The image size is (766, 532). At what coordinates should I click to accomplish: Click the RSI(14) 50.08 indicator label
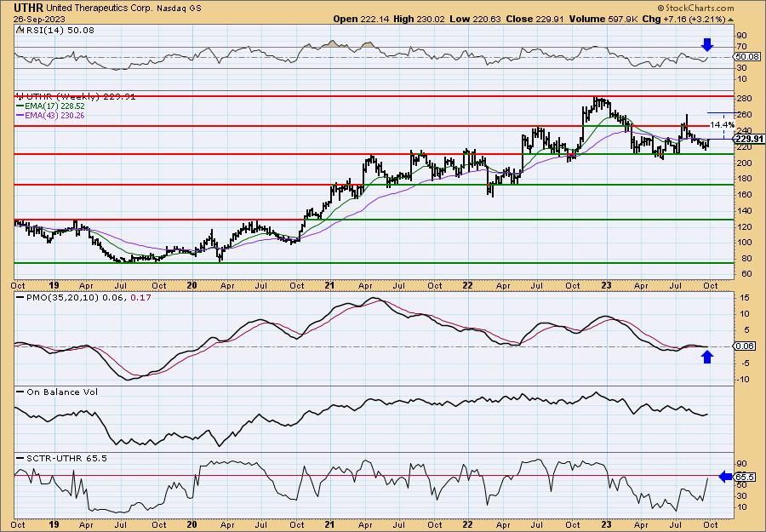click(x=60, y=31)
